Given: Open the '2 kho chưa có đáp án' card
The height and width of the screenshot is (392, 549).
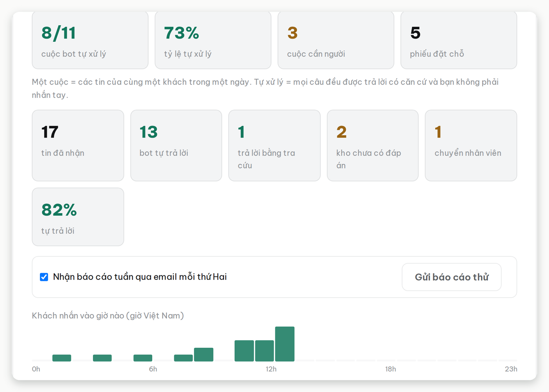Looking at the screenshot, I should click(373, 146).
